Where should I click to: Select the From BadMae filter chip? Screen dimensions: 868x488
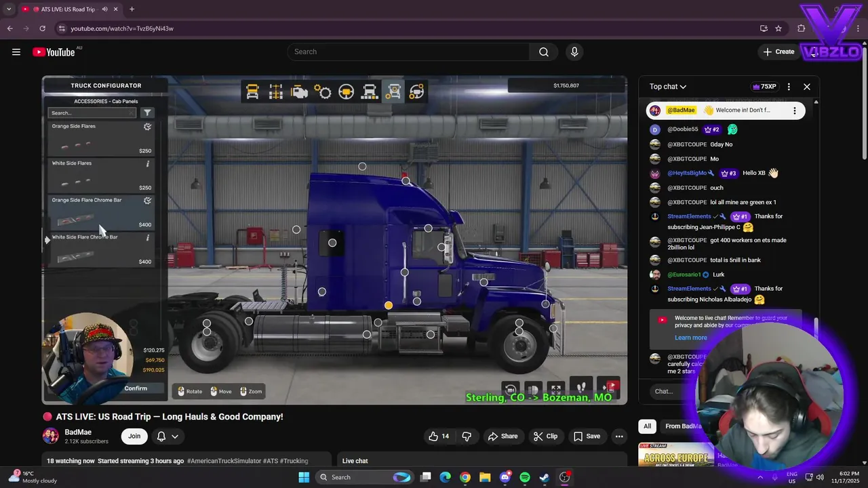click(683, 426)
